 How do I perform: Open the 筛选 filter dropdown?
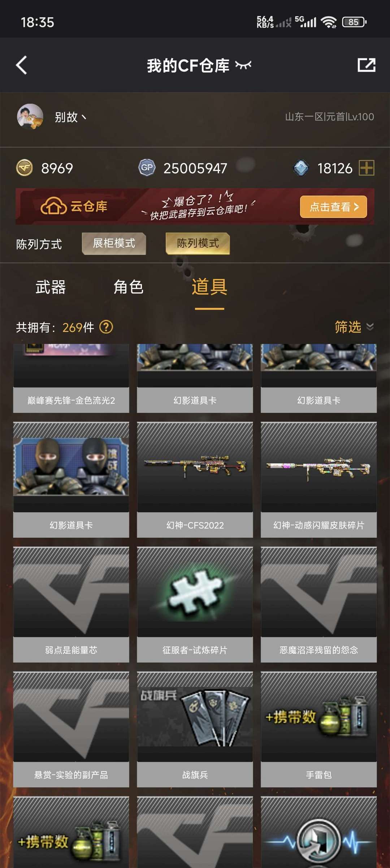(354, 327)
